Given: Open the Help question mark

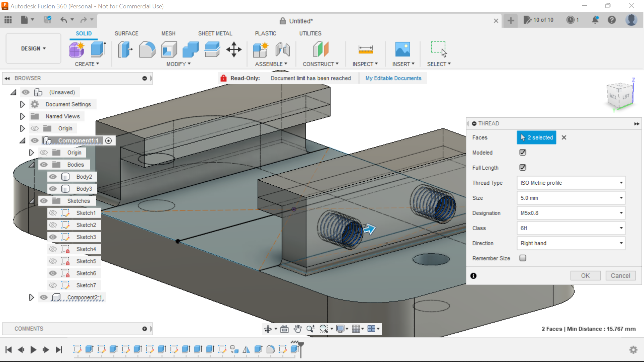Looking at the screenshot, I should 612,20.
